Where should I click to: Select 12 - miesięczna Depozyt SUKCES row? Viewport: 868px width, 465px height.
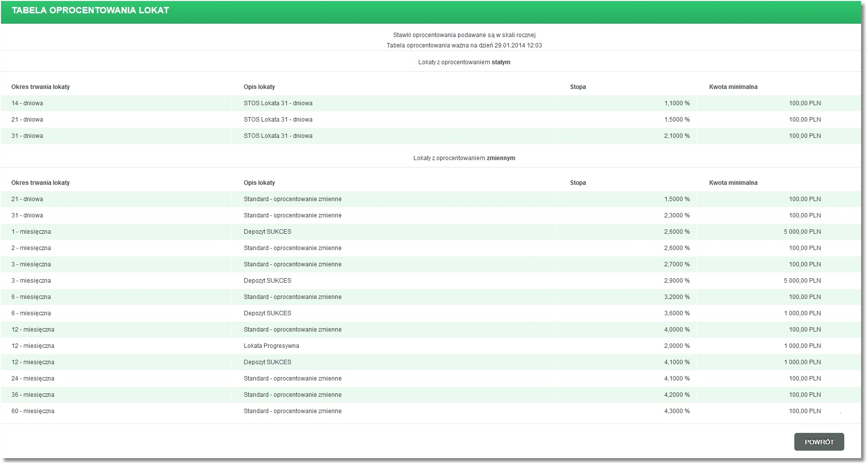point(431,362)
